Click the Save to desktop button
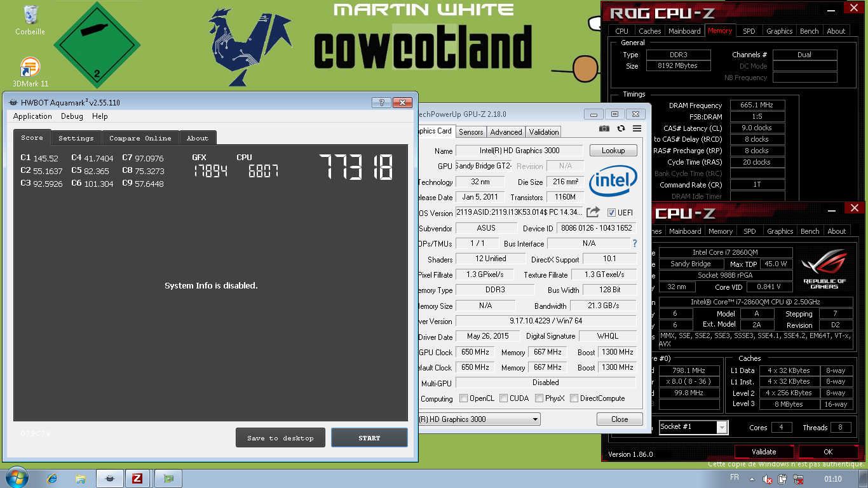This screenshot has width=868, height=488. [280, 438]
